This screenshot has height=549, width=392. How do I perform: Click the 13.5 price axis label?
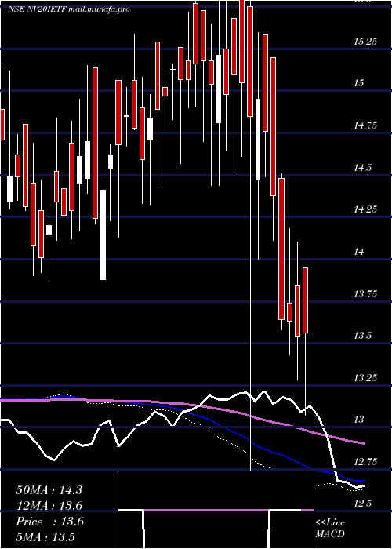[362, 336]
